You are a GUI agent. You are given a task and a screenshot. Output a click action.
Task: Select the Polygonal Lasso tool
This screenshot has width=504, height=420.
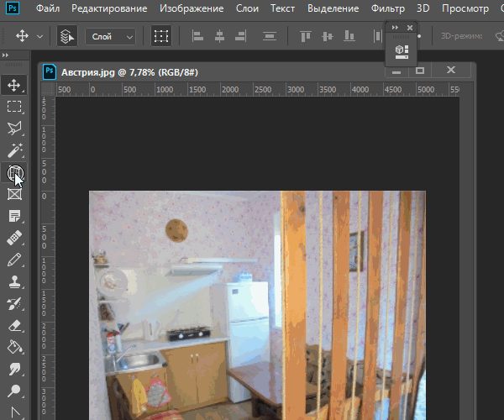tap(14, 129)
